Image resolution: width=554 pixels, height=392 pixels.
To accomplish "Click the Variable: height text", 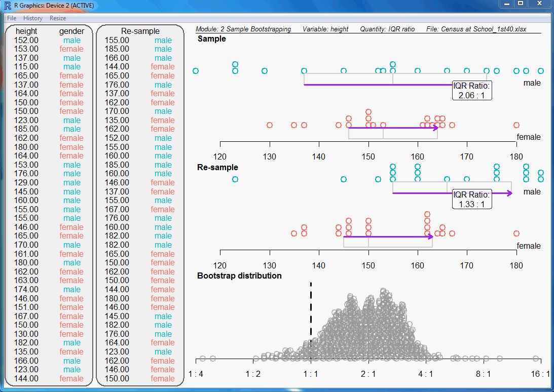I will [x=325, y=29].
